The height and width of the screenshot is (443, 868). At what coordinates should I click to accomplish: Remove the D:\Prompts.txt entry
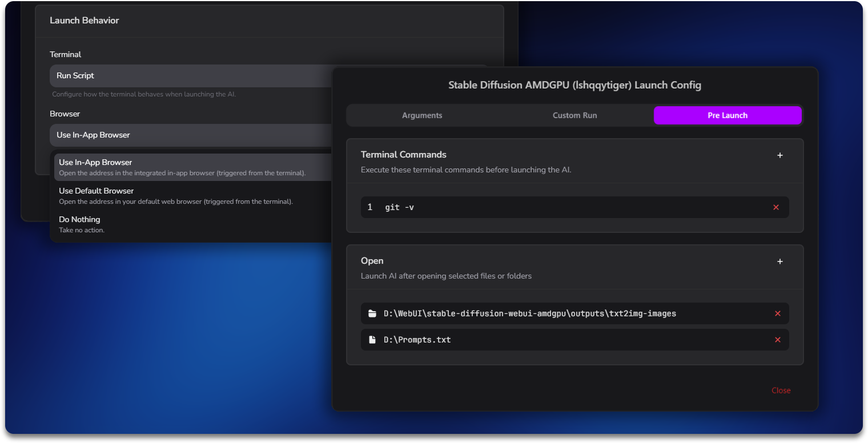778,340
